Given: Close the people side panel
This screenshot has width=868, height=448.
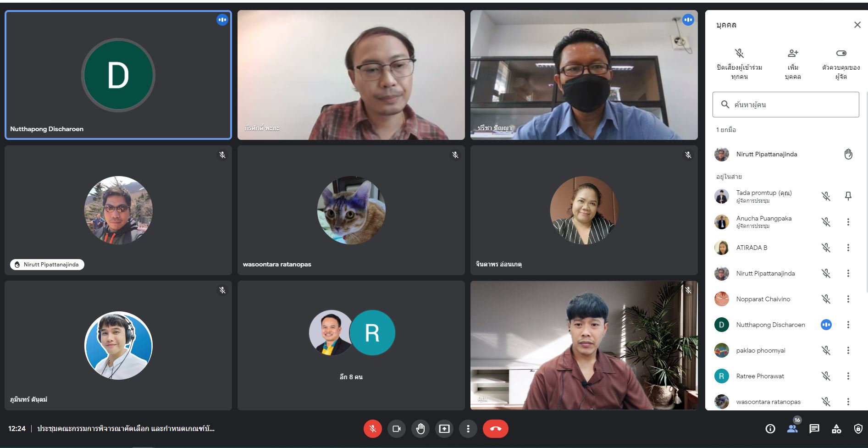Looking at the screenshot, I should (x=857, y=25).
